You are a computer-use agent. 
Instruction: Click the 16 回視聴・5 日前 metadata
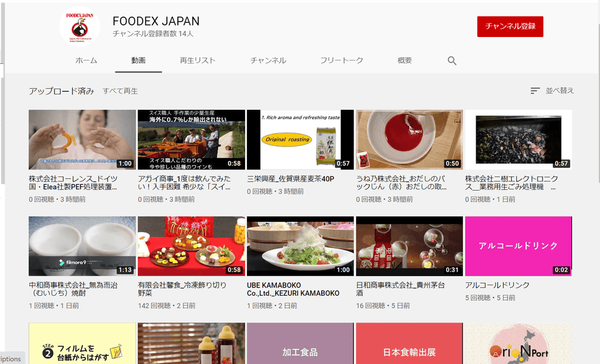(x=382, y=305)
